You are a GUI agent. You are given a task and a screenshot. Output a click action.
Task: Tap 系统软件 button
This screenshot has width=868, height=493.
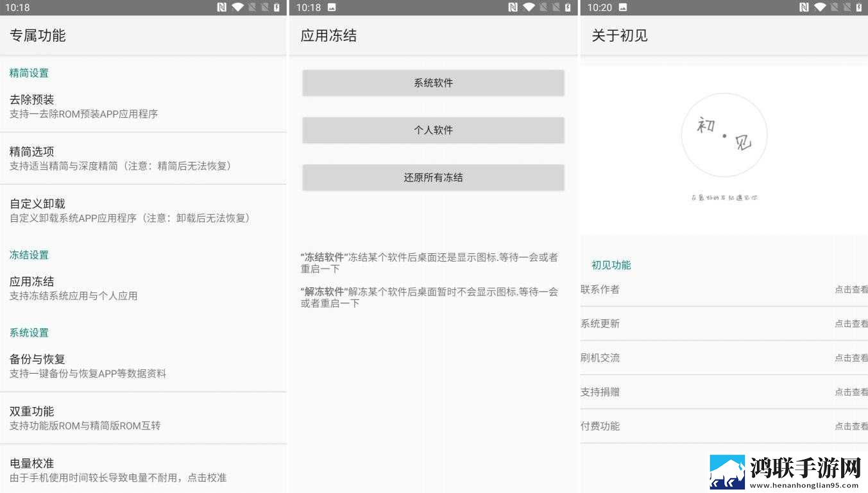click(x=433, y=83)
